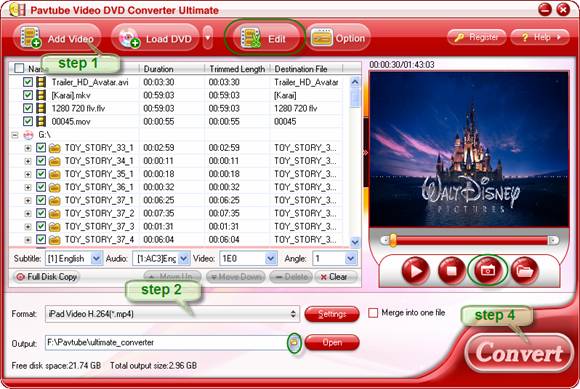Click the Pavtube app logo icon
Viewport: 580px width, 389px height.
pyautogui.click(x=18, y=10)
